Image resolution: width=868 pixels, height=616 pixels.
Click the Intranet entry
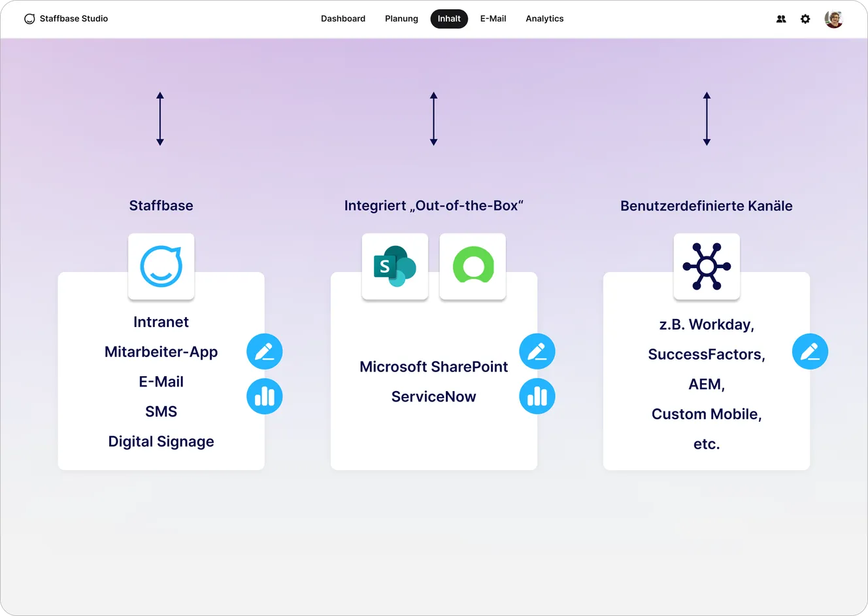click(x=161, y=322)
